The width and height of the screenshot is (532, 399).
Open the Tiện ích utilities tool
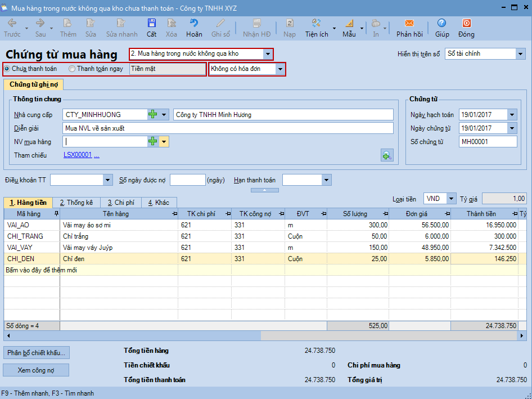click(x=317, y=28)
